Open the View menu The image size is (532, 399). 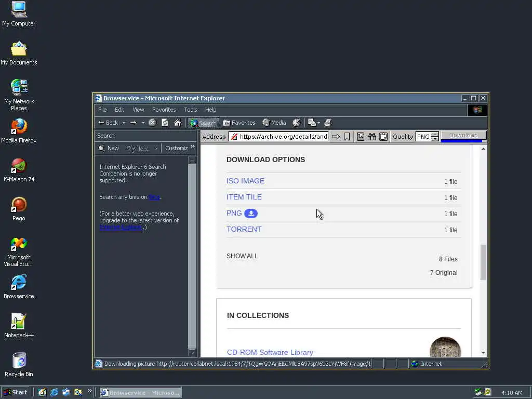tap(138, 110)
